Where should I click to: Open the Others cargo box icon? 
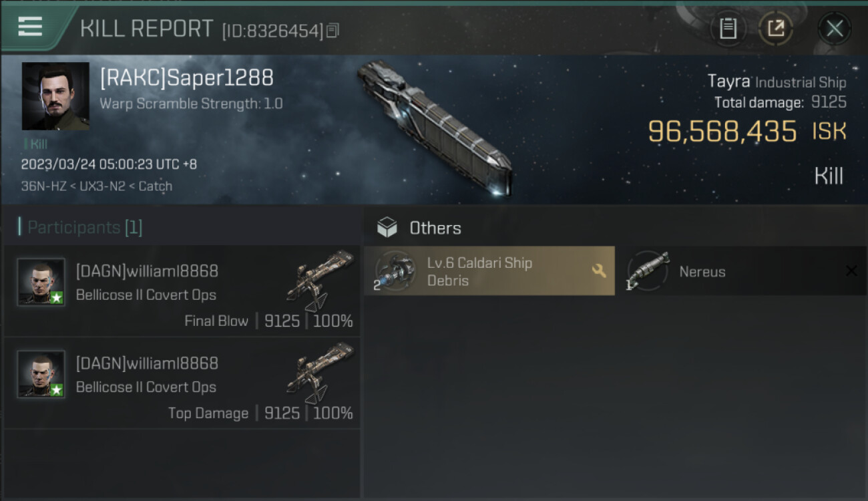[x=387, y=228]
